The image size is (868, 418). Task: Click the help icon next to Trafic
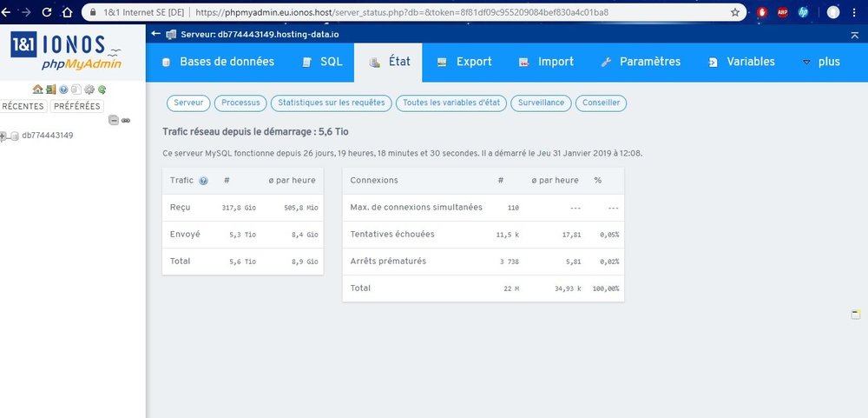(x=203, y=181)
